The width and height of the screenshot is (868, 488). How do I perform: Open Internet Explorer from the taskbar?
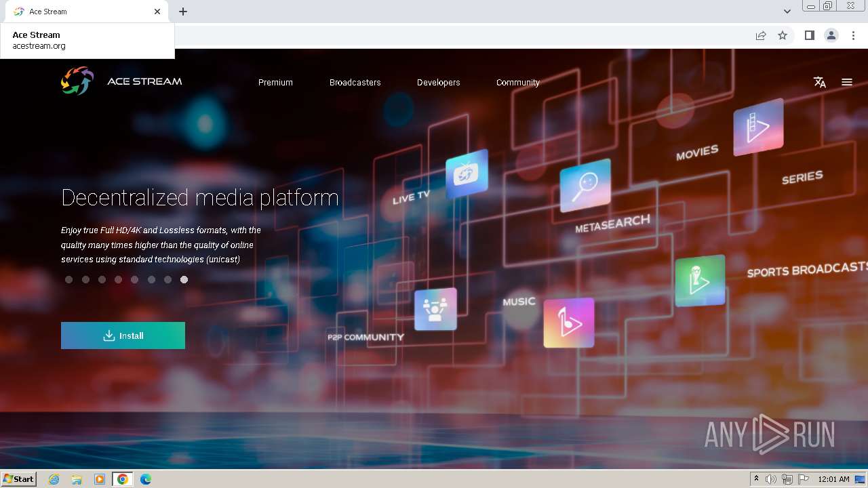[x=54, y=479]
